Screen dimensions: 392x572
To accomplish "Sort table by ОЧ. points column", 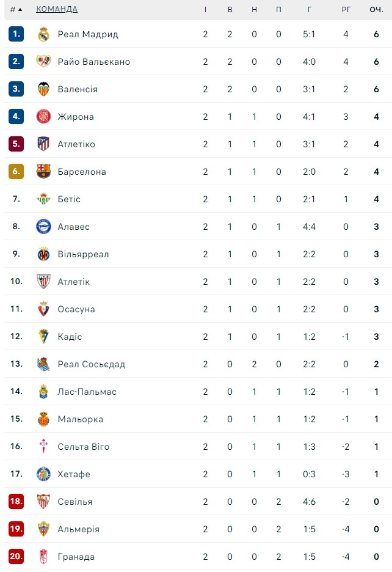I will coord(376,10).
